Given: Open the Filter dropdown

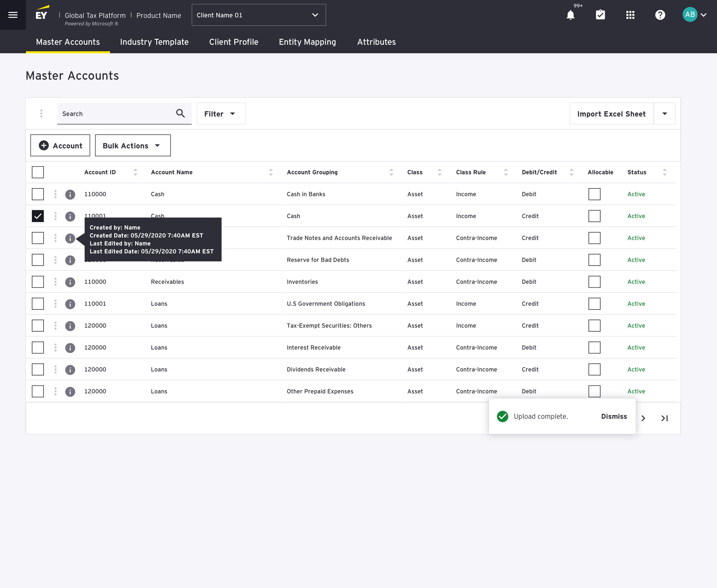Looking at the screenshot, I should (x=221, y=114).
